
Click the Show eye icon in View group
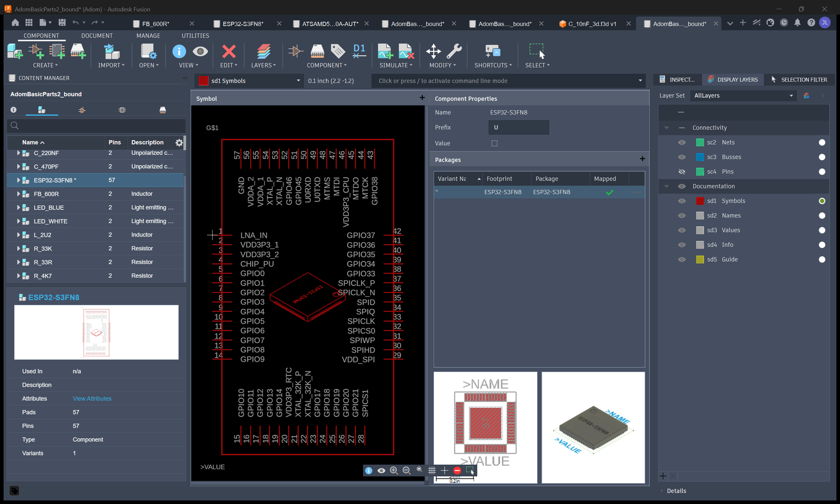click(x=200, y=51)
